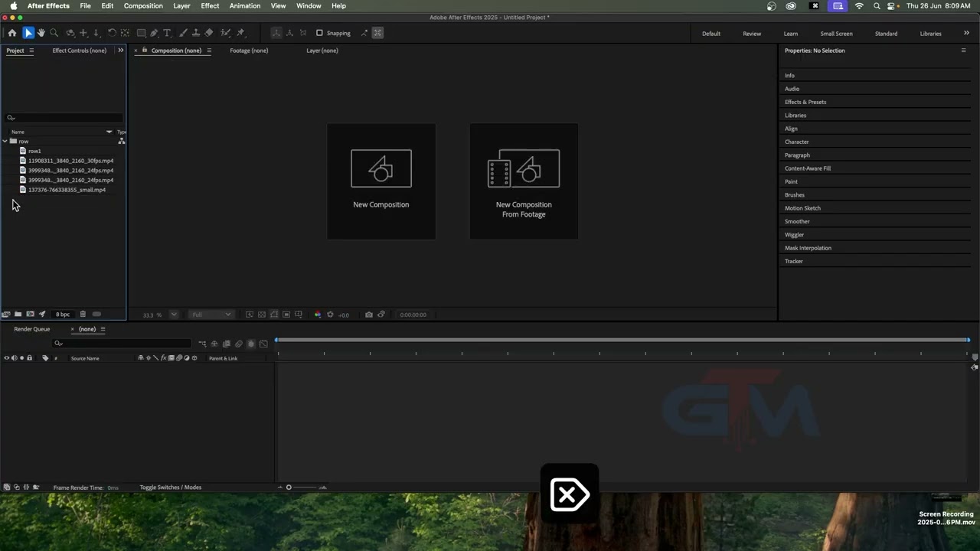
Task: Switch to Small Screen workspace
Action: click(x=836, y=34)
